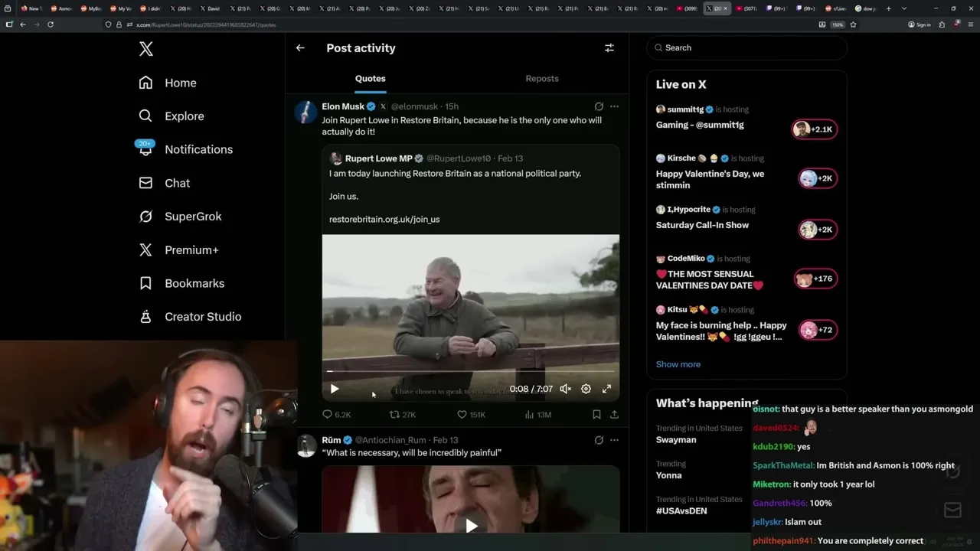Viewport: 980px width, 551px height.
Task: Reload the page in the browser
Action: coord(51,24)
